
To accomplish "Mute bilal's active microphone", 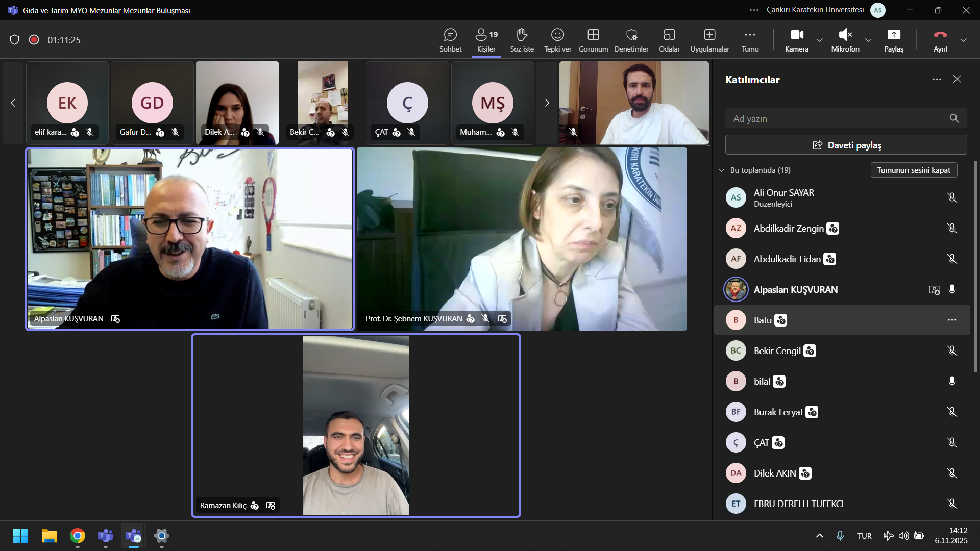I will pyautogui.click(x=952, y=381).
